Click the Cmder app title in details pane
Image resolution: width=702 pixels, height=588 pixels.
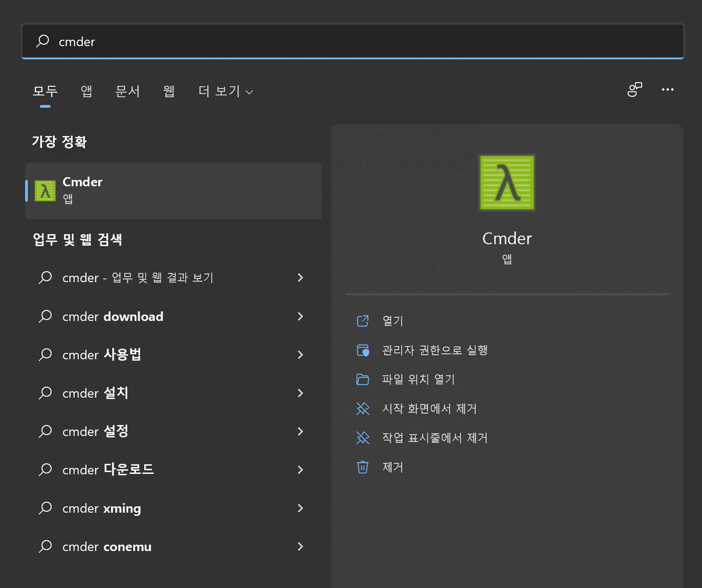(507, 239)
